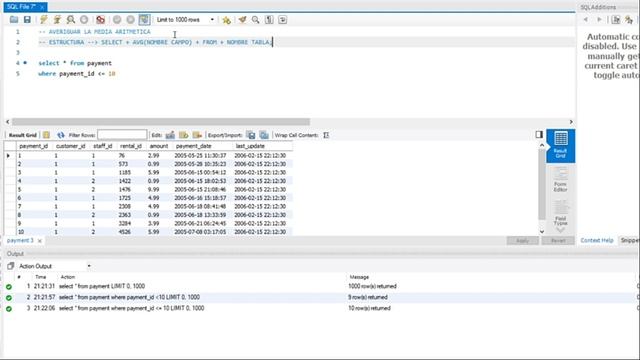Close the SQL File 7 tab

point(42,7)
